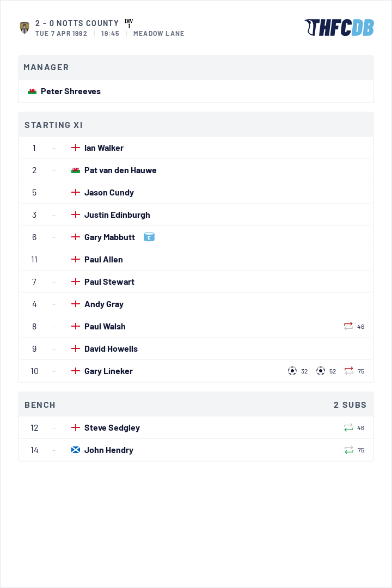Click the DIV 1 competition badge
Image resolution: width=392 pixels, height=588 pixels.
click(129, 23)
